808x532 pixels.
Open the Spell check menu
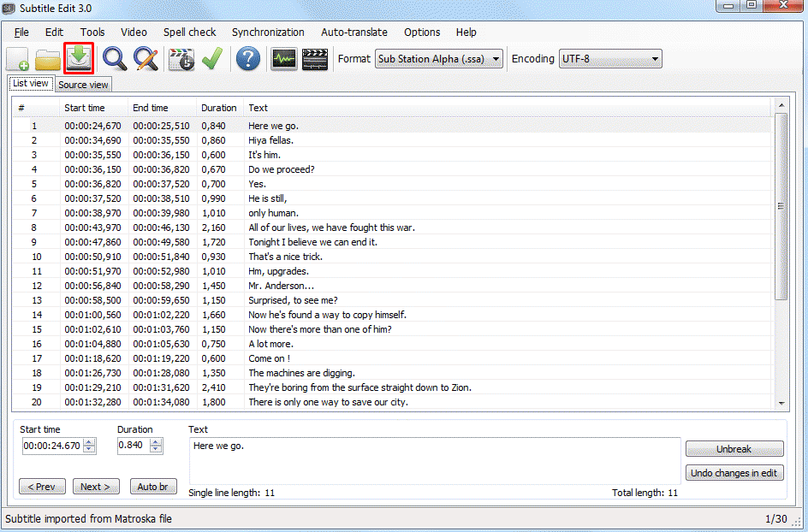pos(190,32)
